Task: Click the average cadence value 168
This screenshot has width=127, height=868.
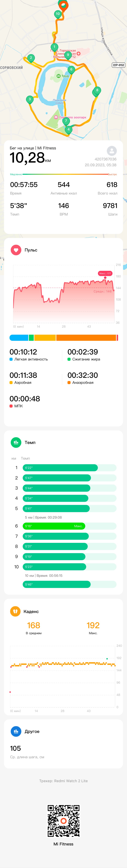Action: click(33, 625)
